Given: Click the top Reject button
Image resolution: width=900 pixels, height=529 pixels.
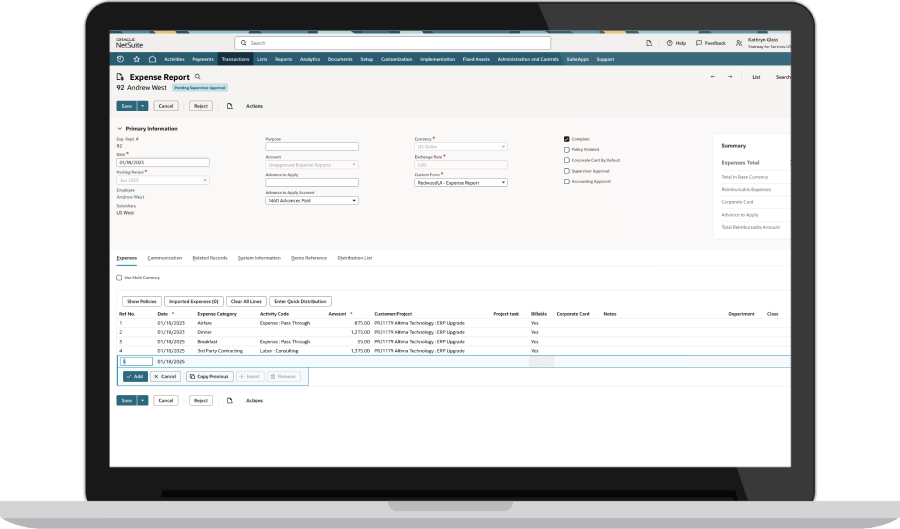Looking at the screenshot, I should [x=201, y=106].
